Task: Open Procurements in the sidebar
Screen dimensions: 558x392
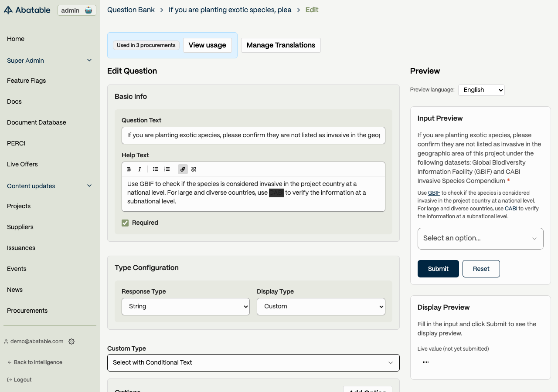Action: 27,311
